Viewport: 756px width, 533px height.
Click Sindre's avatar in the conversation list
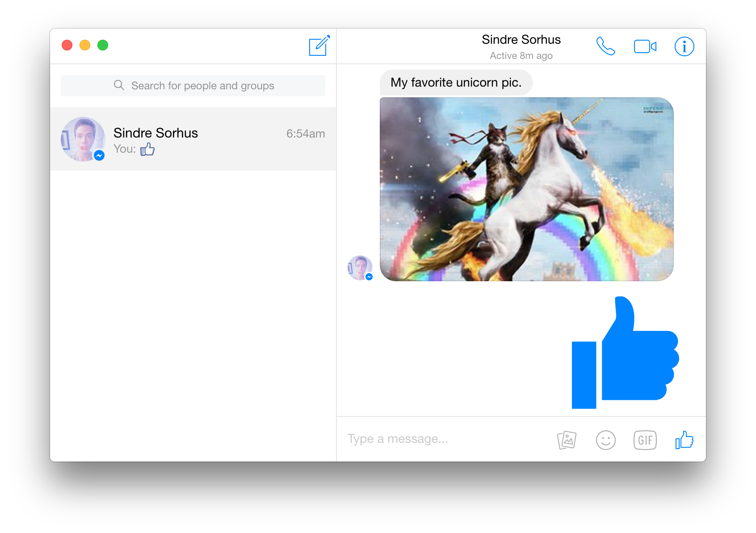coord(83,139)
